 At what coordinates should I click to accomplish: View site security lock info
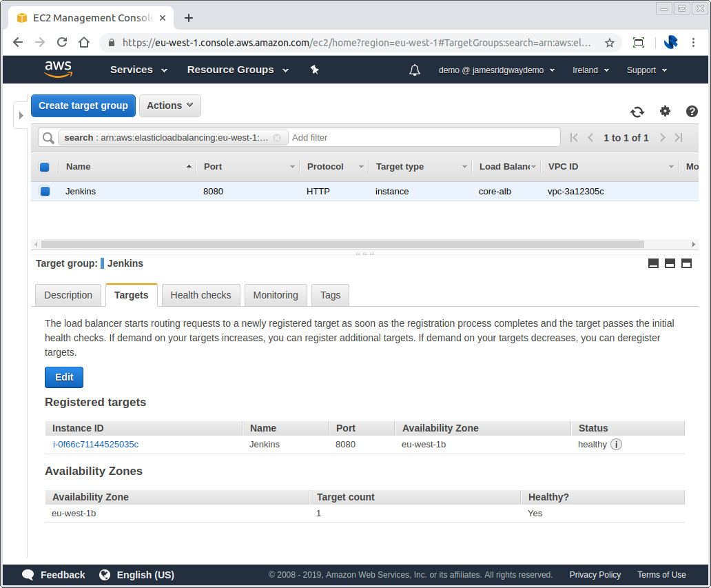click(x=111, y=43)
